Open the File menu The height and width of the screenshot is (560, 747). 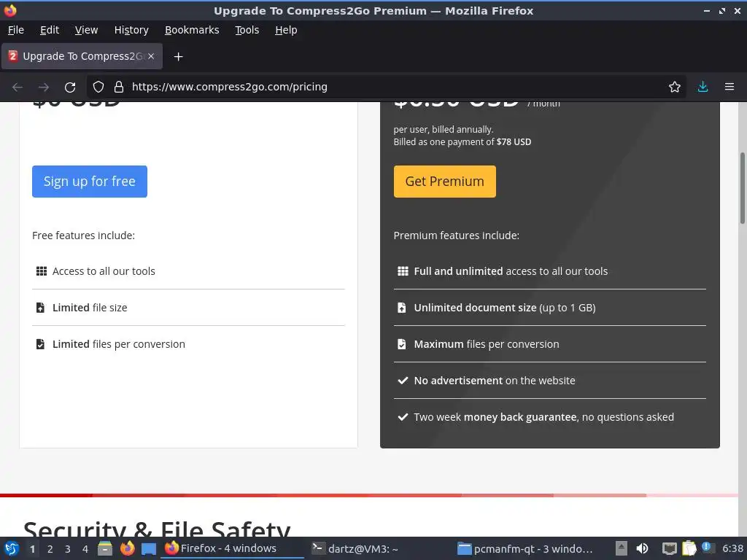click(16, 30)
